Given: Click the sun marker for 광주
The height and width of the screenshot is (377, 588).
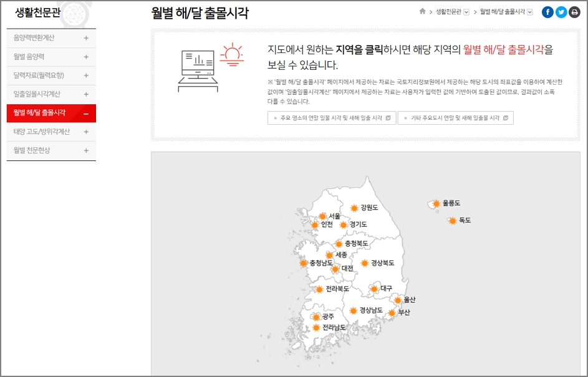Looking at the screenshot, I should [x=316, y=316].
